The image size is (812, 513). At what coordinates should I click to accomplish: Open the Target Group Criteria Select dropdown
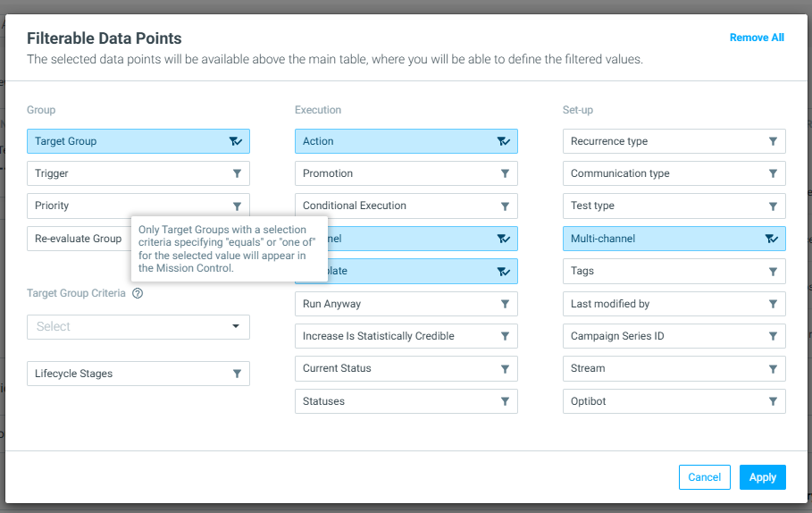(x=138, y=327)
